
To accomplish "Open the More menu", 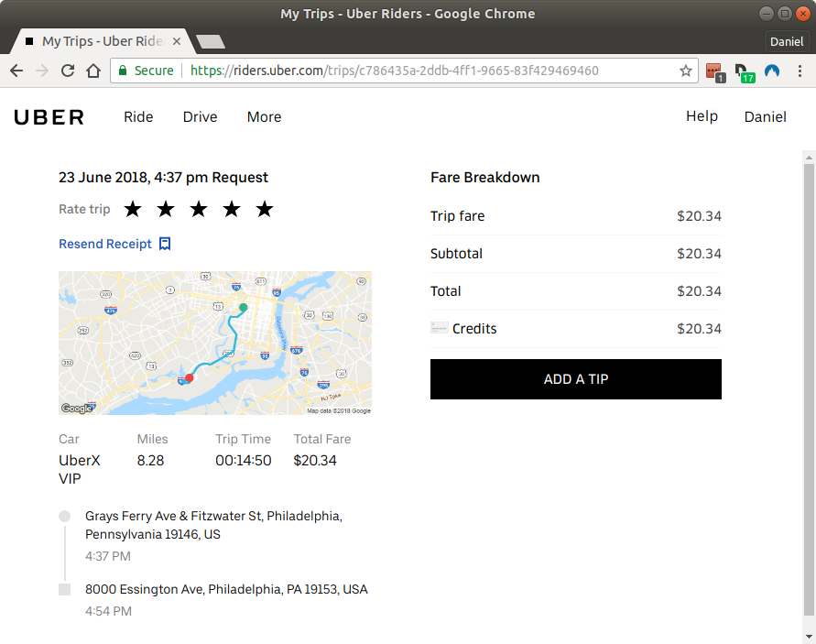I will coord(264,116).
